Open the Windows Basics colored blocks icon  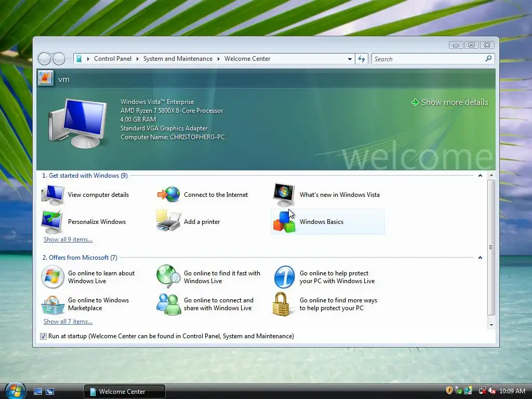coord(284,222)
